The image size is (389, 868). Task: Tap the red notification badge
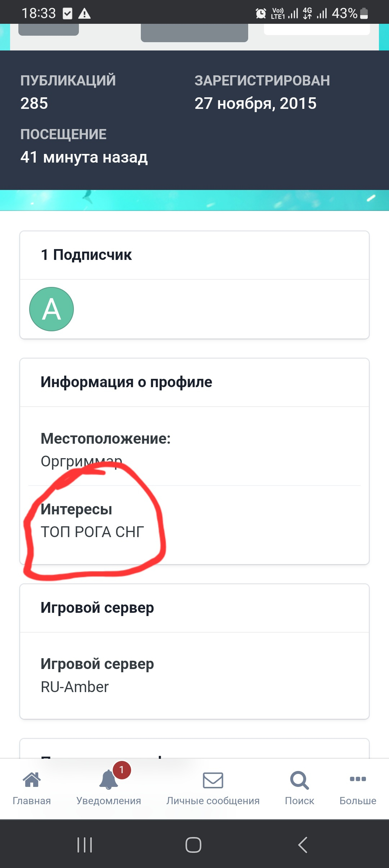tap(122, 770)
